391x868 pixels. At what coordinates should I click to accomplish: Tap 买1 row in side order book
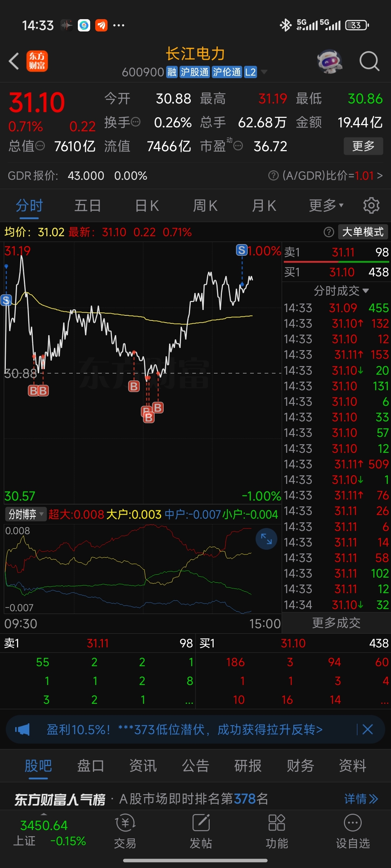click(x=336, y=272)
